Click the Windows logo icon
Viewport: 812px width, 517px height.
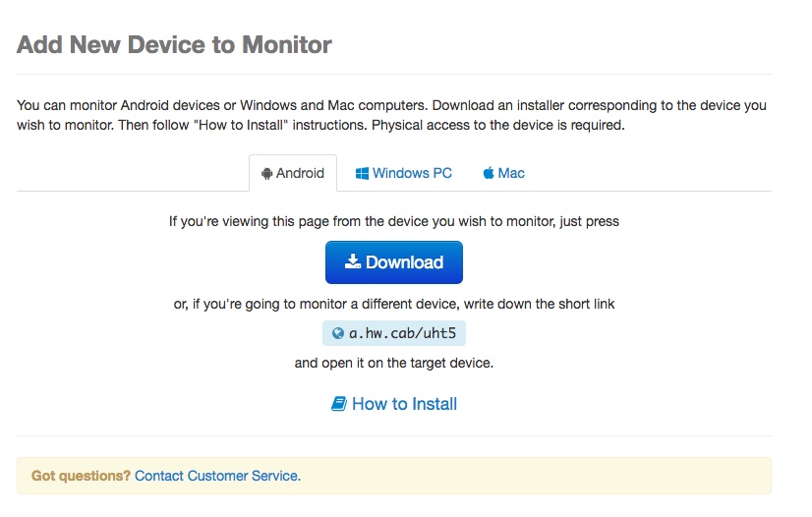click(x=363, y=173)
